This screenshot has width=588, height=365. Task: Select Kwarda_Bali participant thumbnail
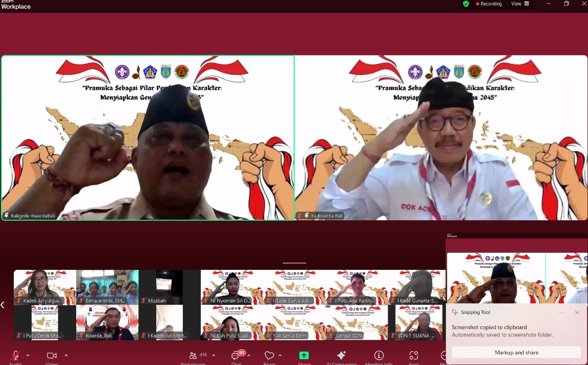[107, 322]
